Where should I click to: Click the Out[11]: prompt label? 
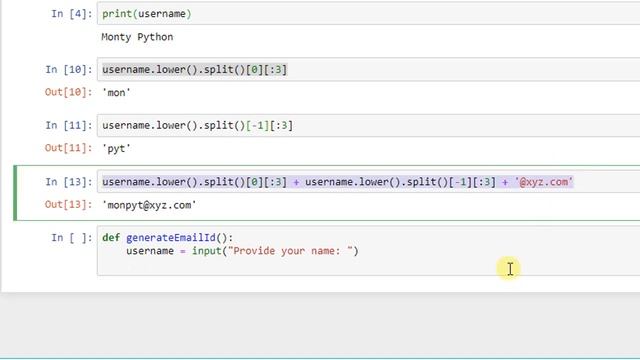pos(69,148)
